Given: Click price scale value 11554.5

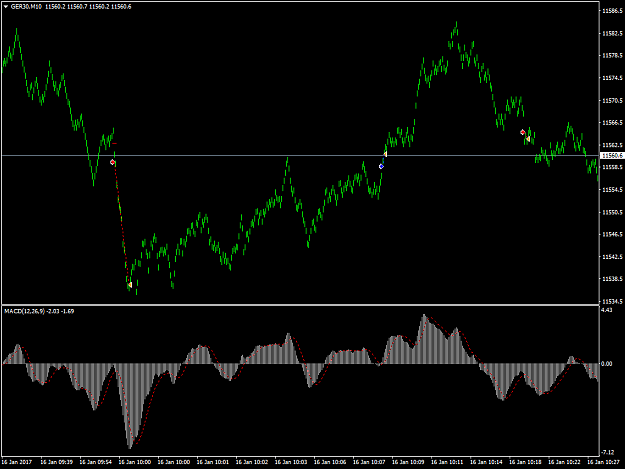Looking at the screenshot, I should 612,190.
